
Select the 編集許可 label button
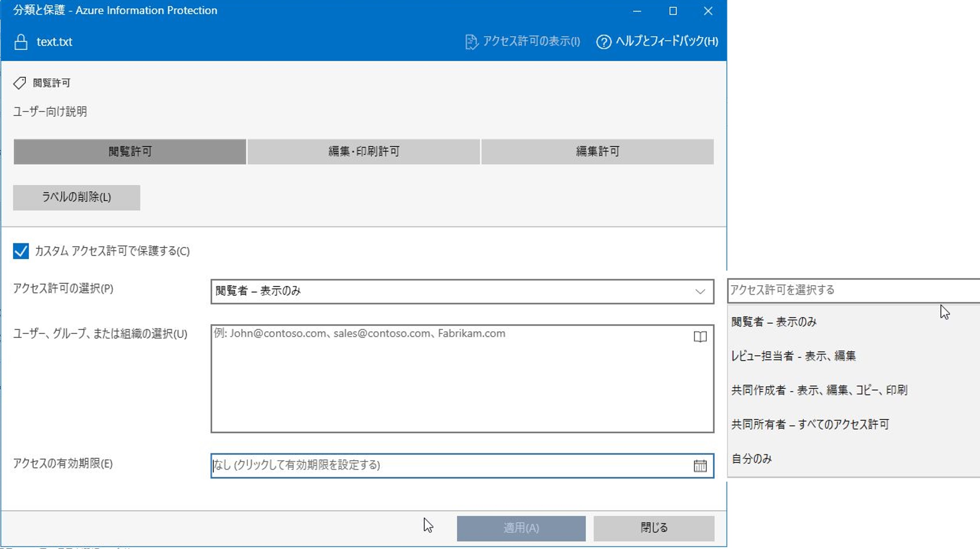597,151
